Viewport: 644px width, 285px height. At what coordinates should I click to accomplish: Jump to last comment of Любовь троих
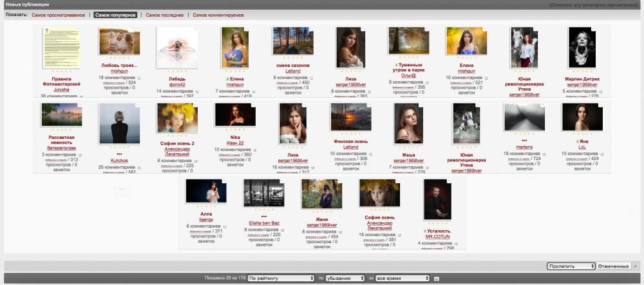pos(139,77)
